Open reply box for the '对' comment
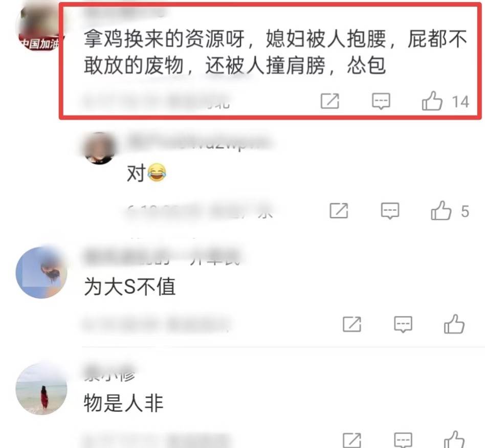The image size is (485, 448). (x=390, y=211)
